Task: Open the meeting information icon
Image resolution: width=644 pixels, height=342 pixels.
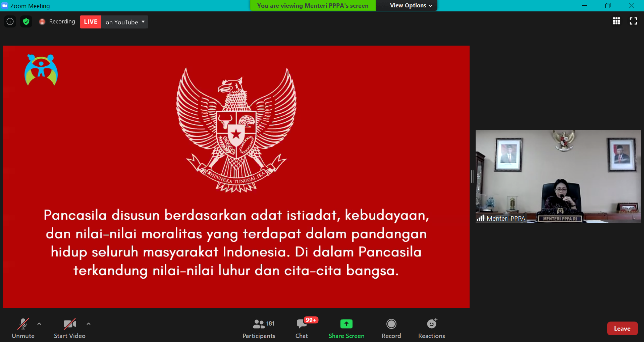Action: click(10, 22)
